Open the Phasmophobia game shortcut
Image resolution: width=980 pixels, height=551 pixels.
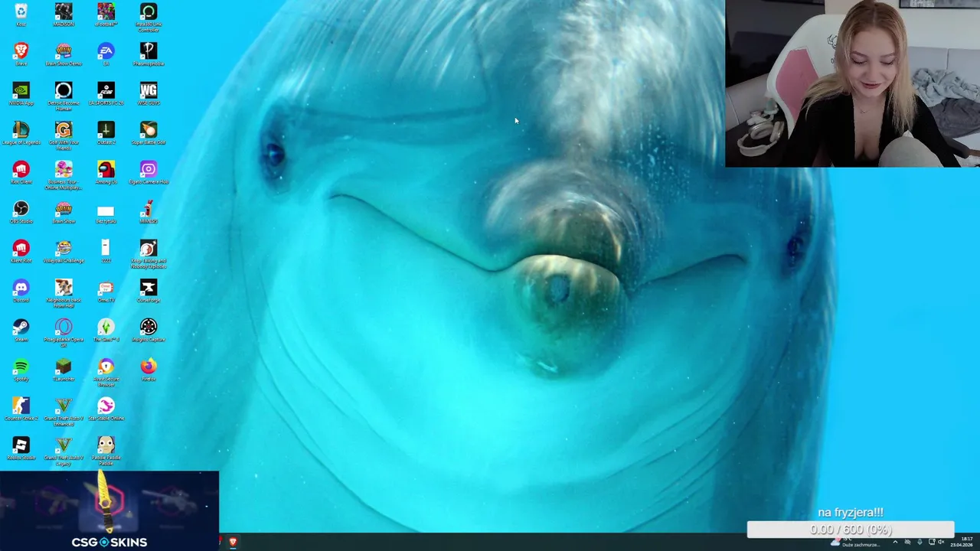pyautogui.click(x=149, y=54)
